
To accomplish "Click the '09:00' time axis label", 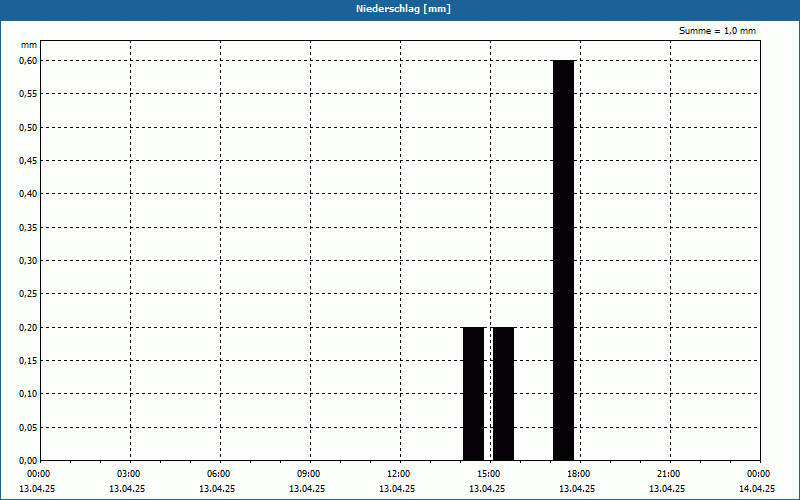I will pyautogui.click(x=309, y=474).
